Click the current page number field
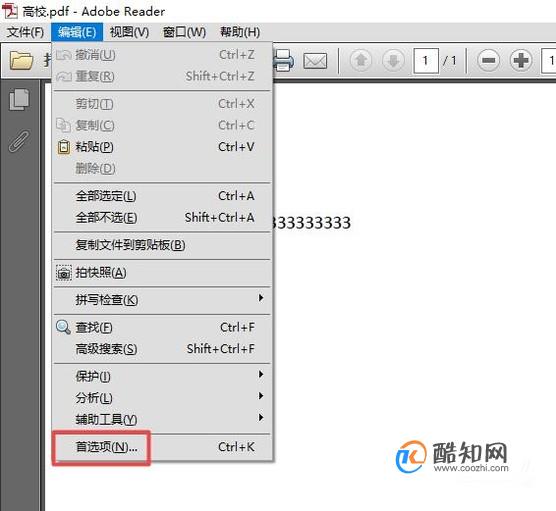 [426, 61]
